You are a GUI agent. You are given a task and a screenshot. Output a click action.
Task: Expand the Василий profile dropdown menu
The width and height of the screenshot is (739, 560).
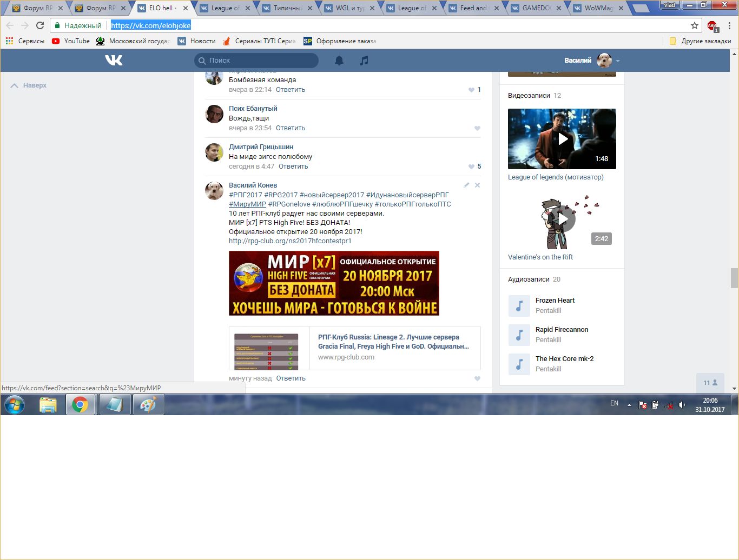point(618,61)
